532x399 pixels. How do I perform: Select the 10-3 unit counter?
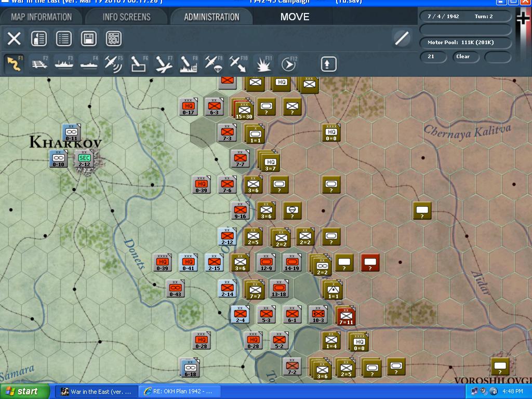[x=318, y=314]
